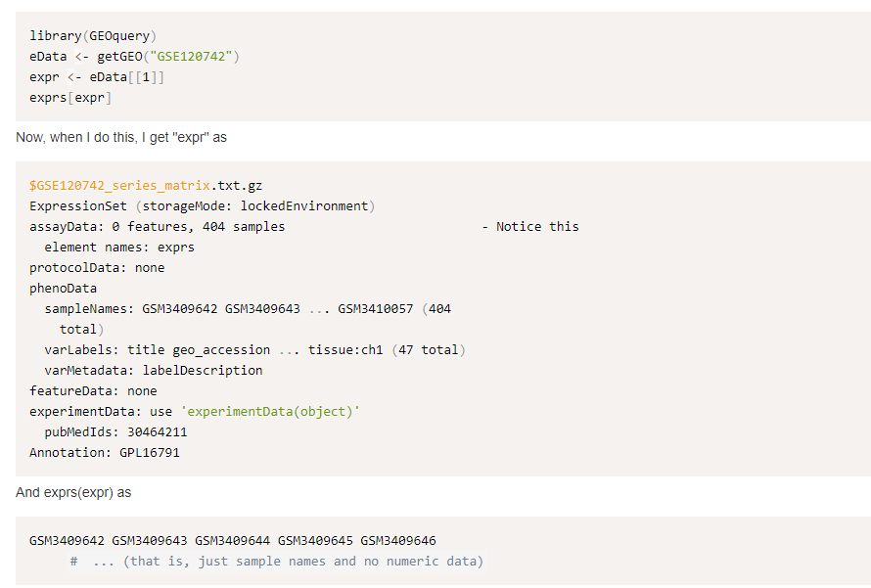Click the 'protocolData: none' line

pyautogui.click(x=97, y=268)
